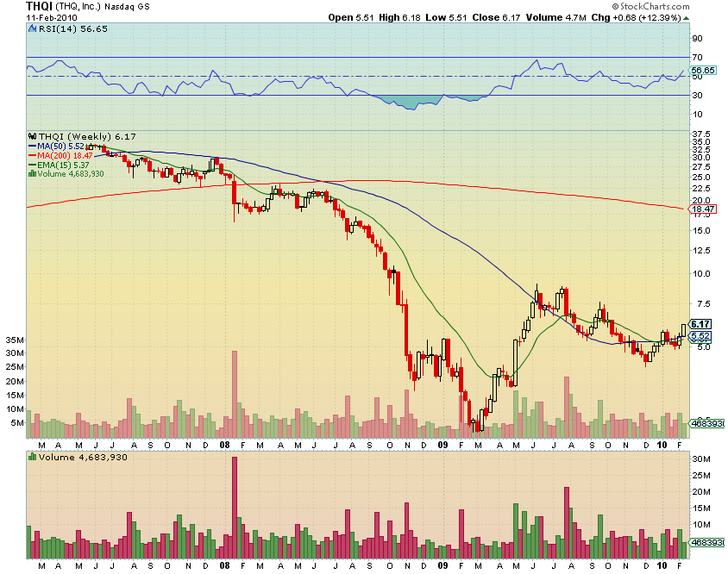Click the RSI axis label 10
This screenshot has height=574, width=728.
pyautogui.click(x=697, y=114)
